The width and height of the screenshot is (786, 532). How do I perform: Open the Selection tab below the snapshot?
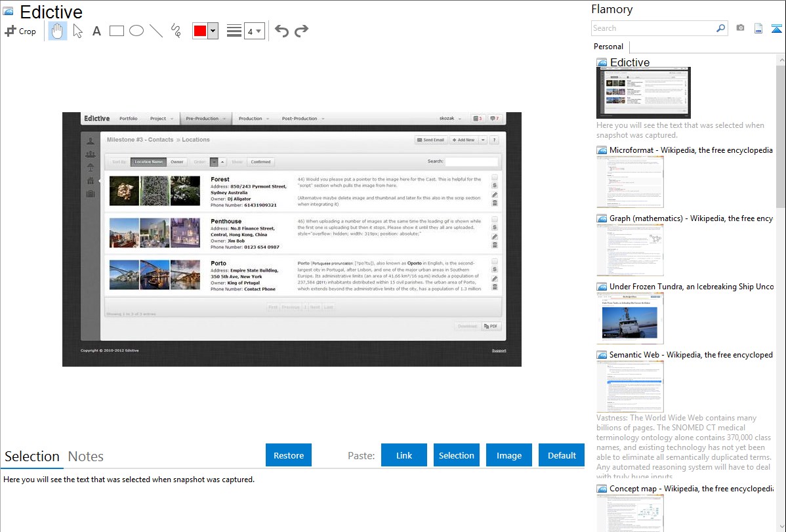coord(32,457)
